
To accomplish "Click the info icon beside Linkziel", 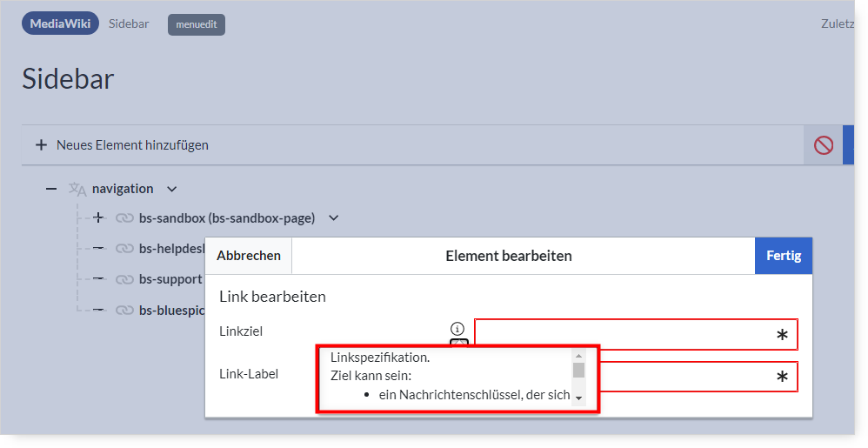I will 457,329.
